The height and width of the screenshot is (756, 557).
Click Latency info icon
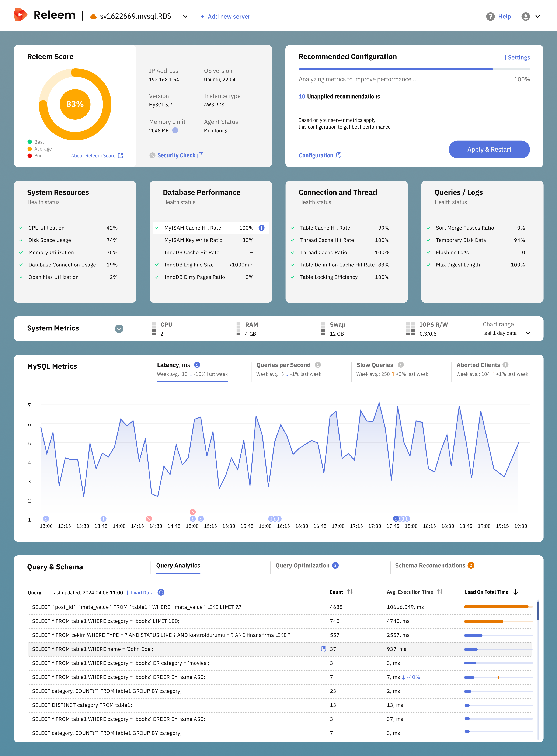pyautogui.click(x=197, y=365)
